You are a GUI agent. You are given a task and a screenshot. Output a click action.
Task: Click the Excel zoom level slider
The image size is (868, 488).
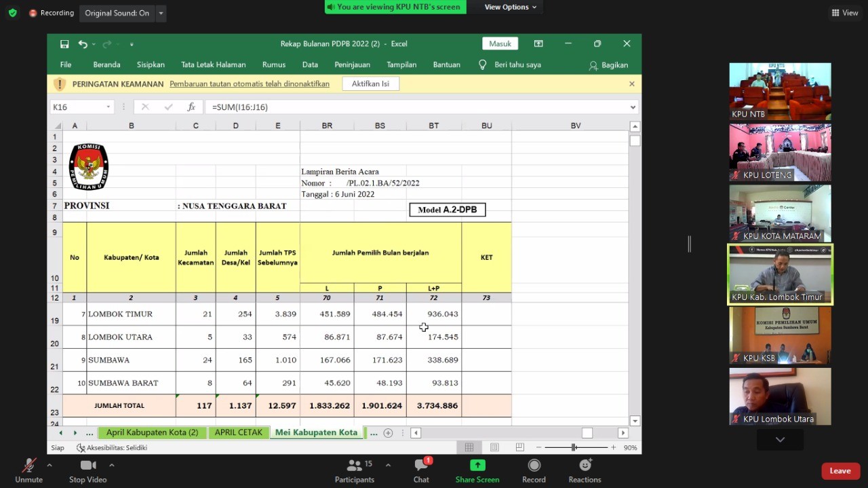coord(574,447)
